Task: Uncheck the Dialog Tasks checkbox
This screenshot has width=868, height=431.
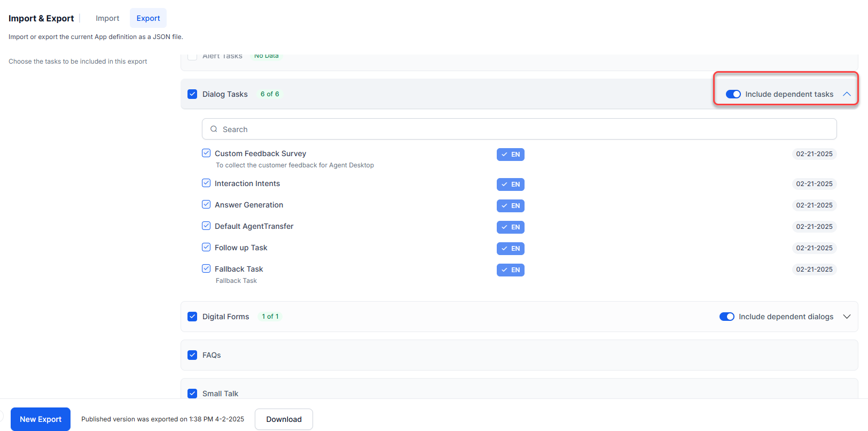Action: pos(192,94)
